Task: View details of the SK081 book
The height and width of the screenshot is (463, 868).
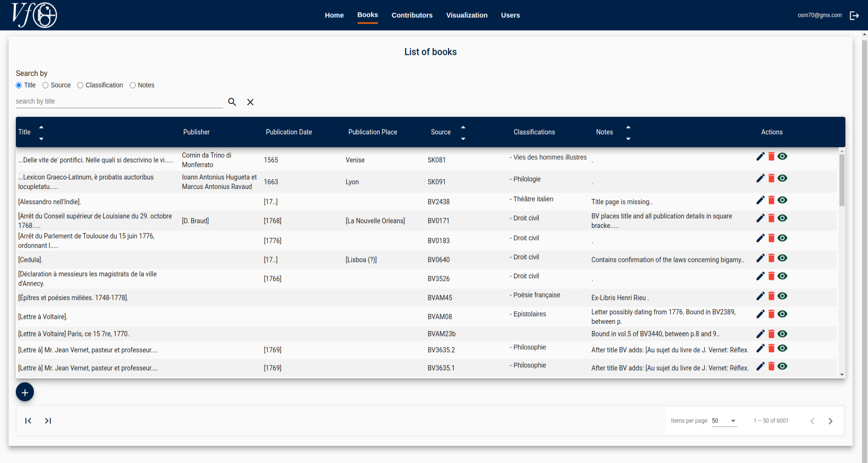Action: point(783,156)
